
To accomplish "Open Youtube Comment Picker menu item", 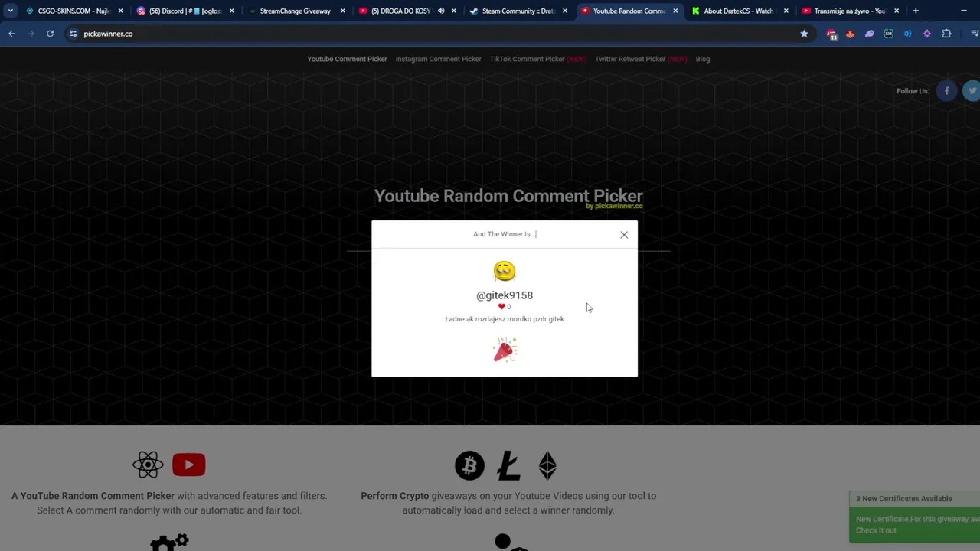I will [347, 59].
